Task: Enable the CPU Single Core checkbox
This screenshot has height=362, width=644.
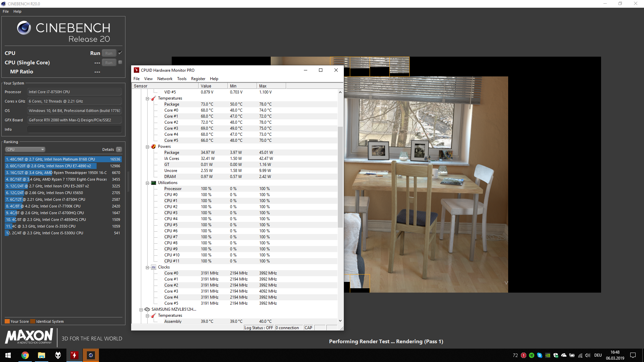Action: pyautogui.click(x=120, y=62)
